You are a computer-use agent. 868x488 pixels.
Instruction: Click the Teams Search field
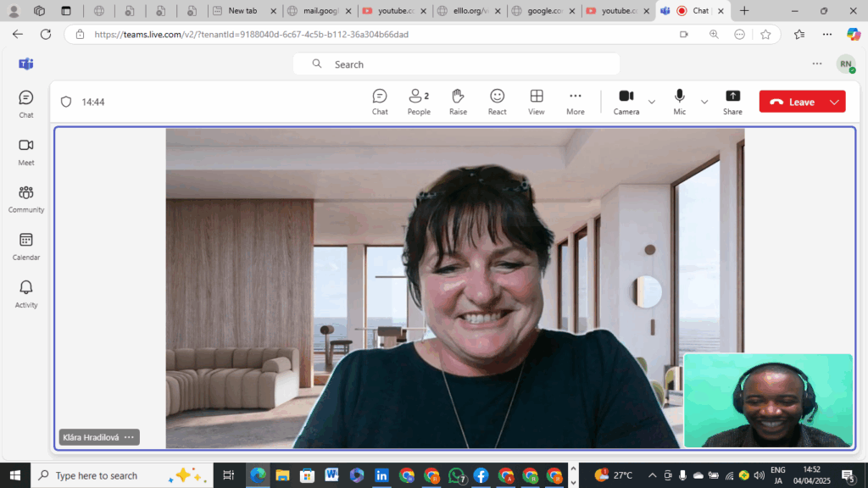point(456,64)
